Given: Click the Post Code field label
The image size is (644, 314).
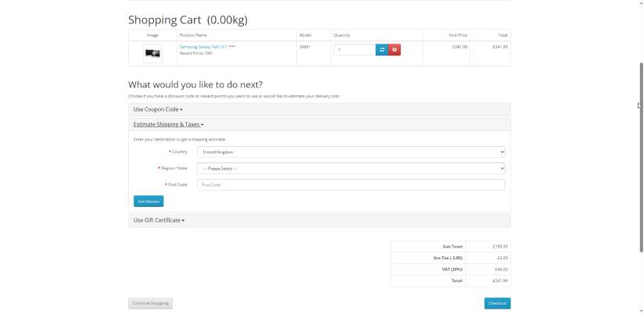Looking at the screenshot, I should [177, 185].
